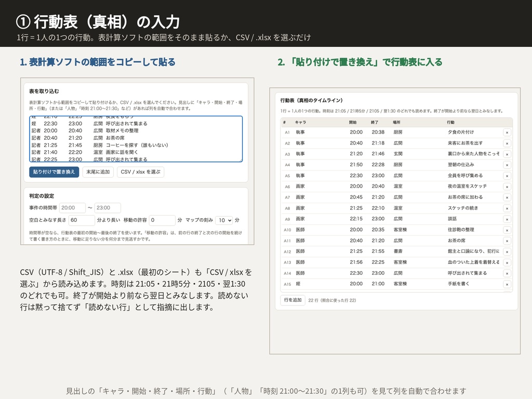Delete row A14 呼び出されて集まる
This screenshot has width=532, height=399.
click(x=507, y=273)
